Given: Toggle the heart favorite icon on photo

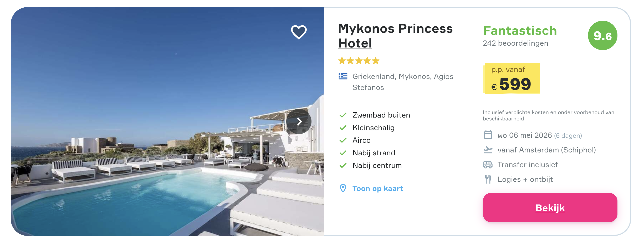Looking at the screenshot, I should pos(299,32).
